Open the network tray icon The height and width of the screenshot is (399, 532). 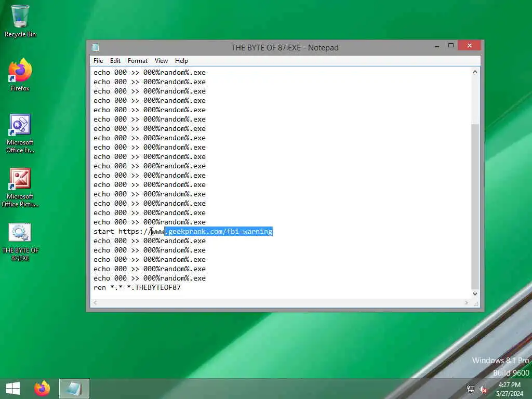click(x=470, y=389)
